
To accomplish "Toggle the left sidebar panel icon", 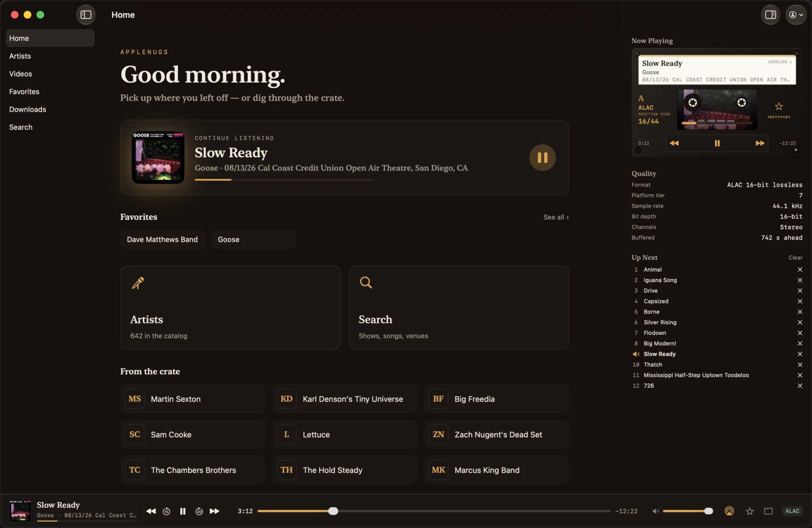I will click(x=86, y=15).
